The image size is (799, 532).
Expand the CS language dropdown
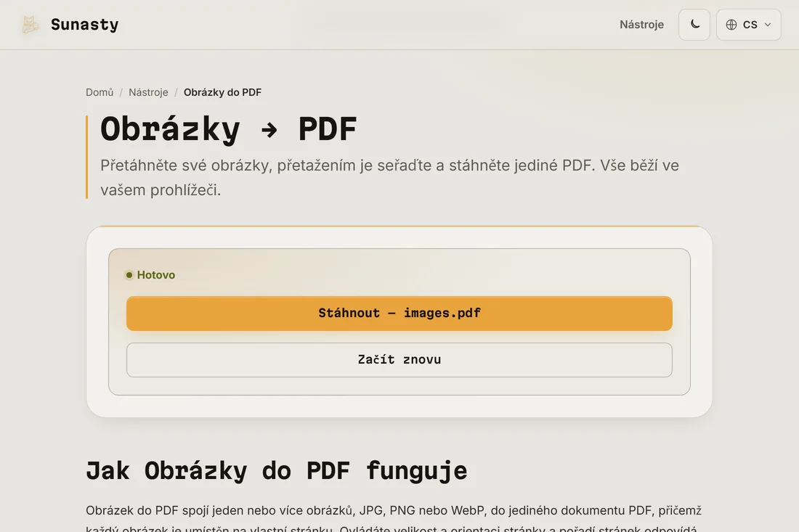click(749, 25)
